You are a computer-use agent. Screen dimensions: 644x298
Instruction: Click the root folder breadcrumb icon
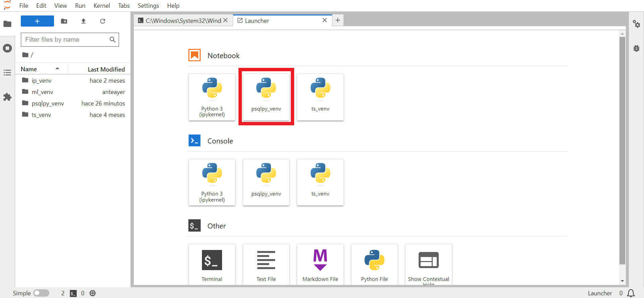click(25, 55)
